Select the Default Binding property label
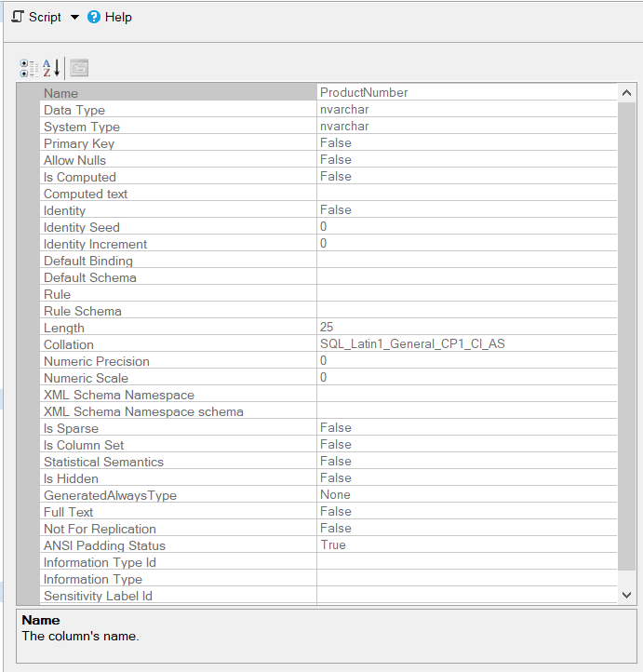The height and width of the screenshot is (672, 643). [x=88, y=261]
